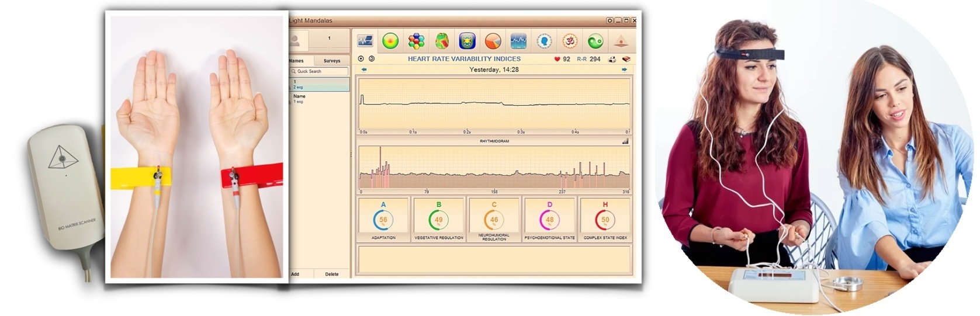Click the R-R 294 value
Viewport: 980px width, 316px height.
(x=588, y=59)
